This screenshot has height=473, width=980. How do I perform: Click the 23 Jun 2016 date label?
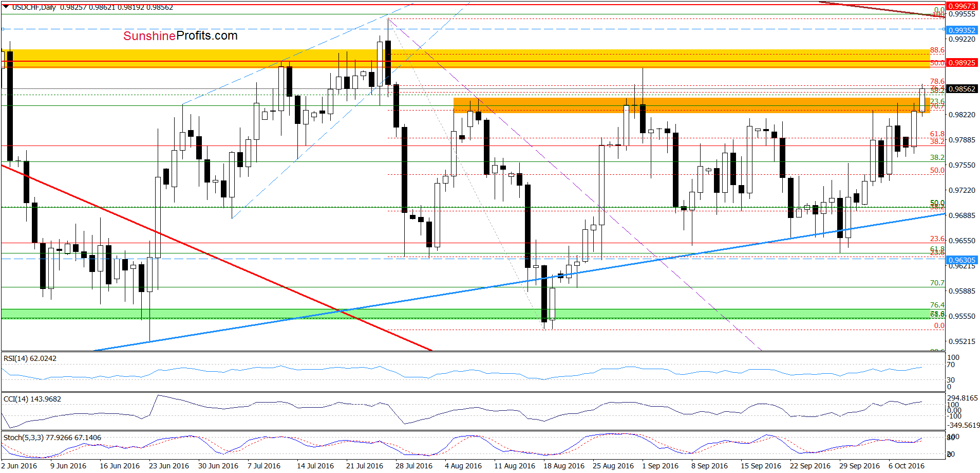pyautogui.click(x=169, y=466)
